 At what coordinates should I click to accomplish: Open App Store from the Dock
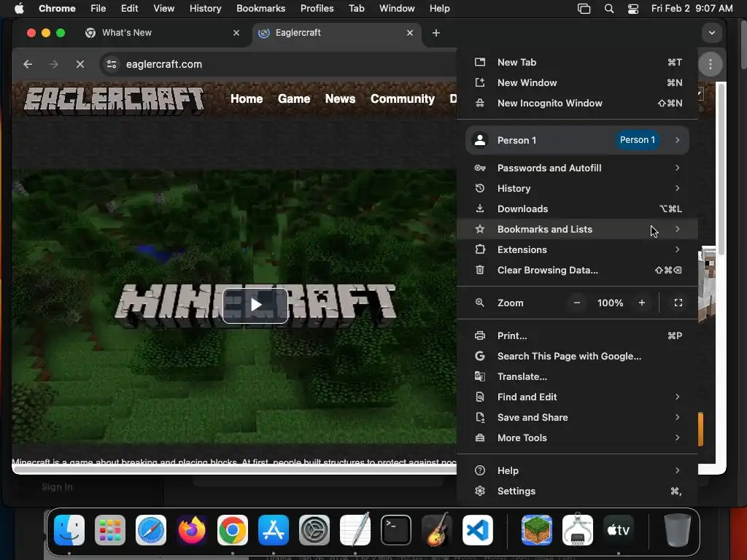pos(274,530)
